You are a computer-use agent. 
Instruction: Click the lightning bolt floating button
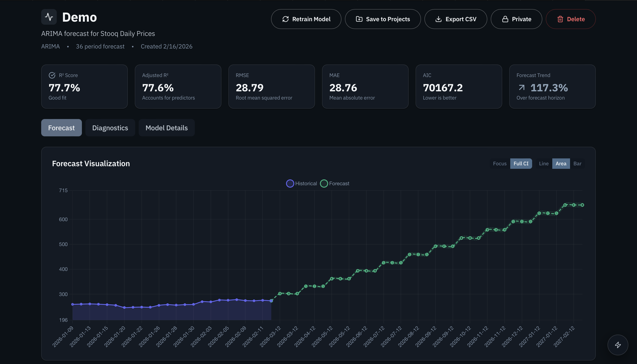tap(618, 345)
